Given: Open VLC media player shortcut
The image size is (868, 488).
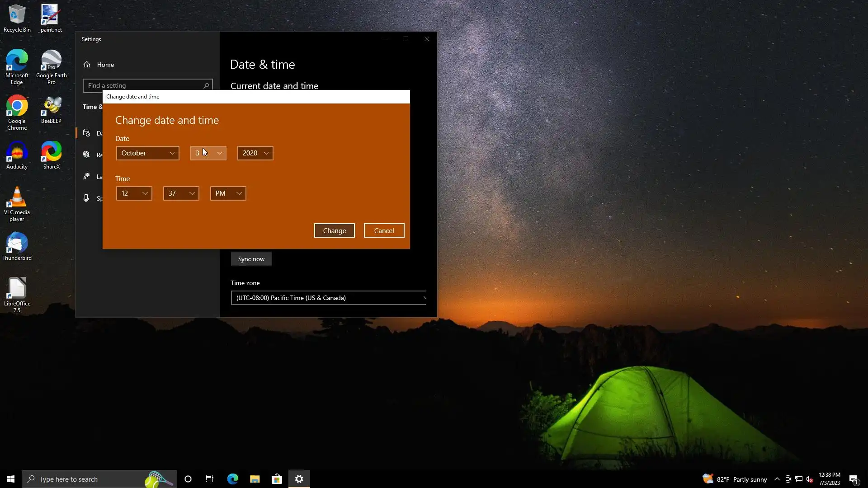Looking at the screenshot, I should (17, 203).
